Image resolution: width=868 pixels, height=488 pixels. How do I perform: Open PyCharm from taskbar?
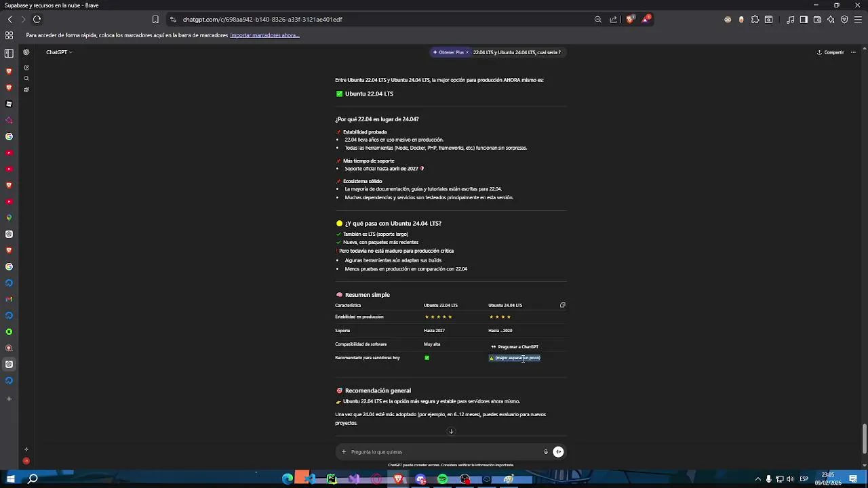(332, 479)
